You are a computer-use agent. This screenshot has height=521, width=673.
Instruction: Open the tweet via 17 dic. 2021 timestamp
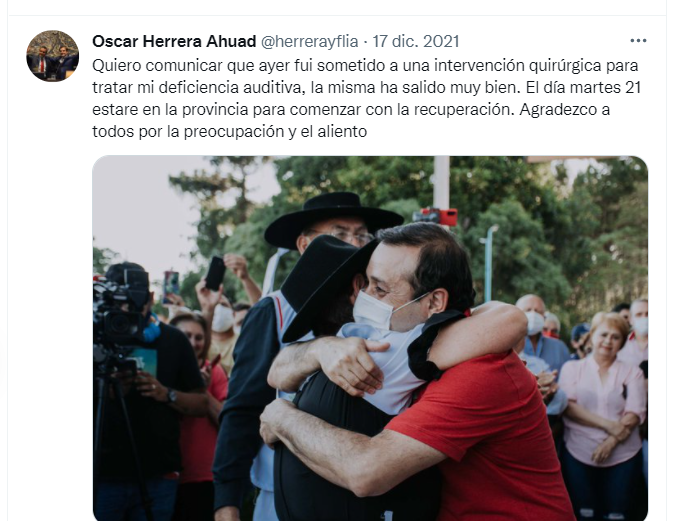point(415,41)
